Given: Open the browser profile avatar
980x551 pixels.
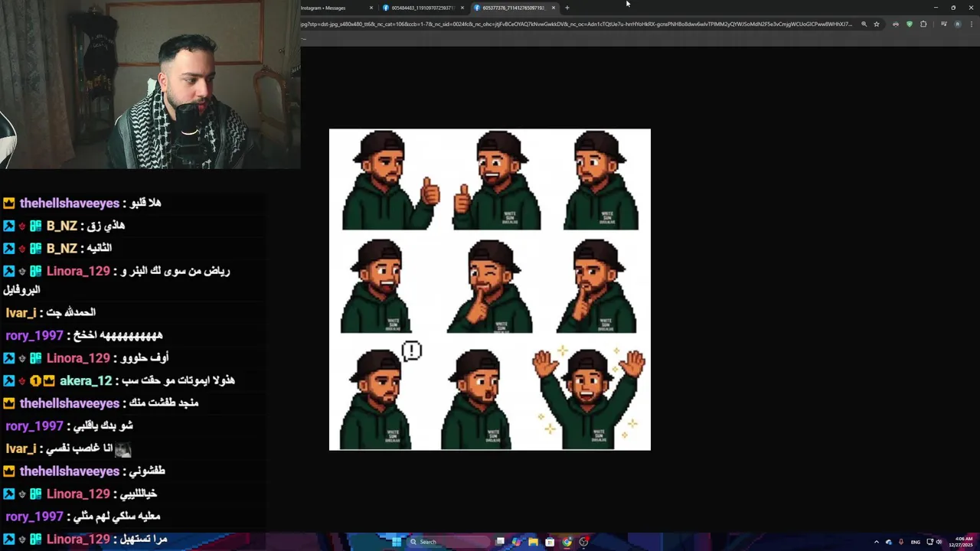Looking at the screenshot, I should [x=957, y=24].
